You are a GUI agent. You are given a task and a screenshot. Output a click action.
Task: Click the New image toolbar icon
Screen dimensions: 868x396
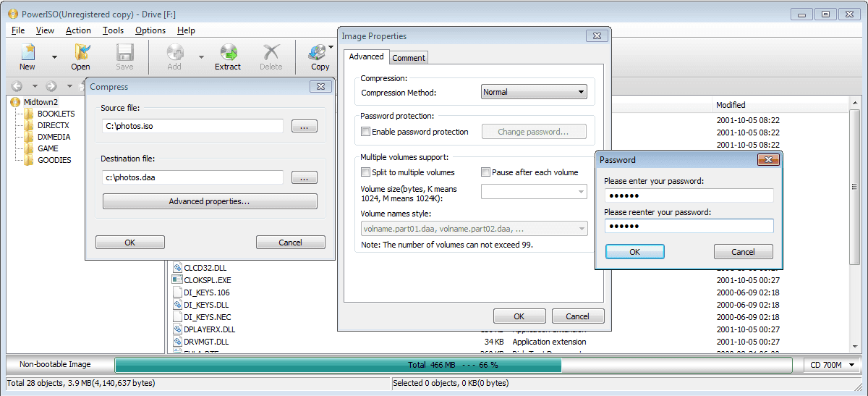27,52
